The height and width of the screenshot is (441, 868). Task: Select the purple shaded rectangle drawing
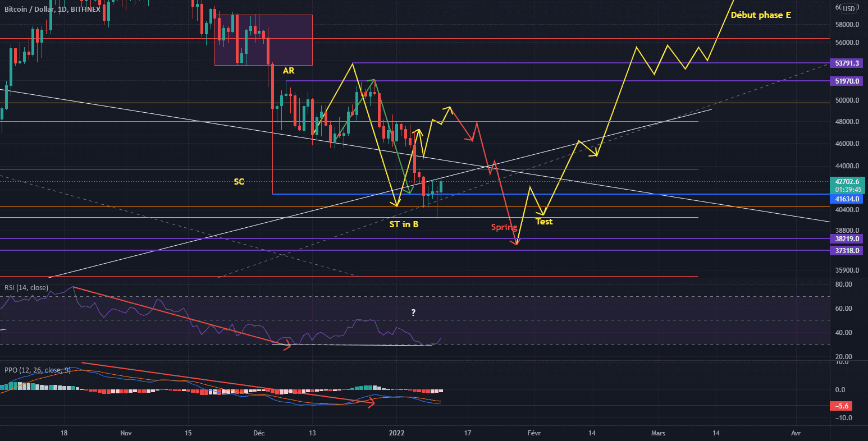[263, 40]
